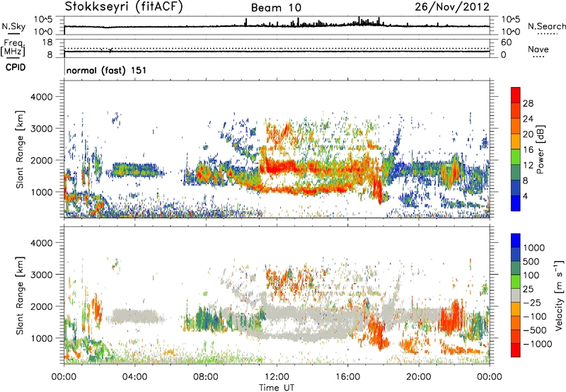Click the 10^0 tick beside N.Sky
This screenshot has width=566, height=392.
click(43, 32)
